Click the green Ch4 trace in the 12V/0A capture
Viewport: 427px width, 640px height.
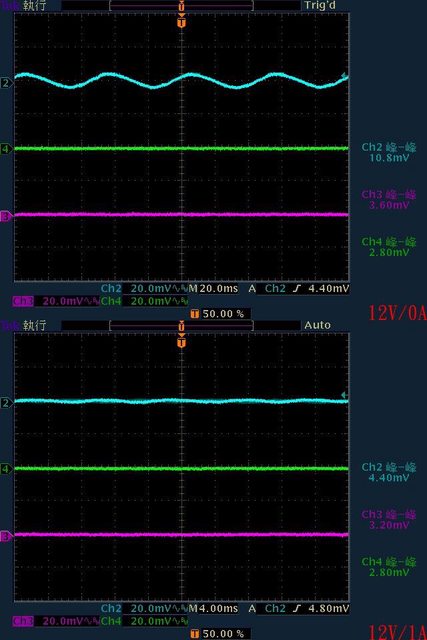pyautogui.click(x=182, y=149)
